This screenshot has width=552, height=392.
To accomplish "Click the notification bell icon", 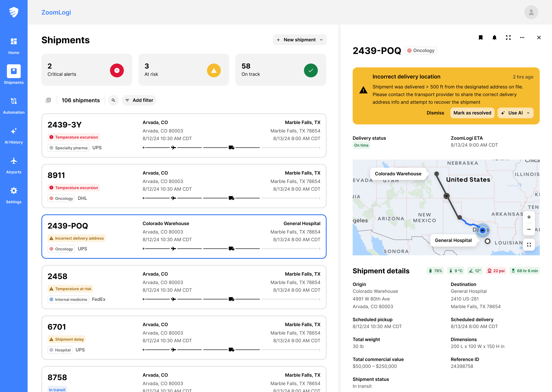I will pos(494,37).
